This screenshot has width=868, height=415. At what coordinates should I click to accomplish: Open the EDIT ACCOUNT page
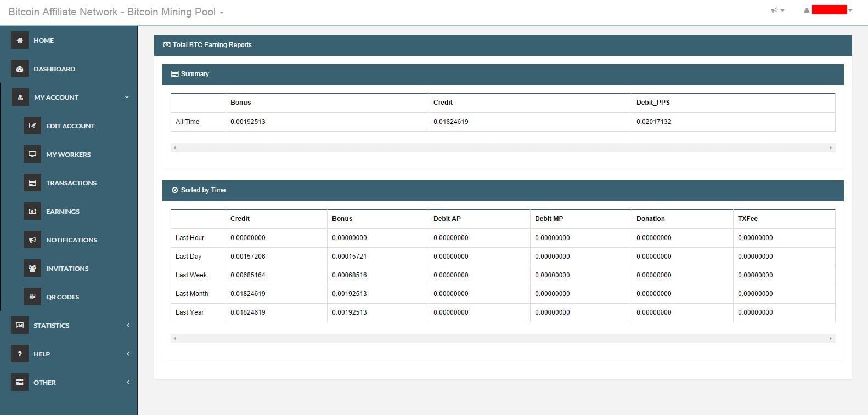tap(70, 126)
